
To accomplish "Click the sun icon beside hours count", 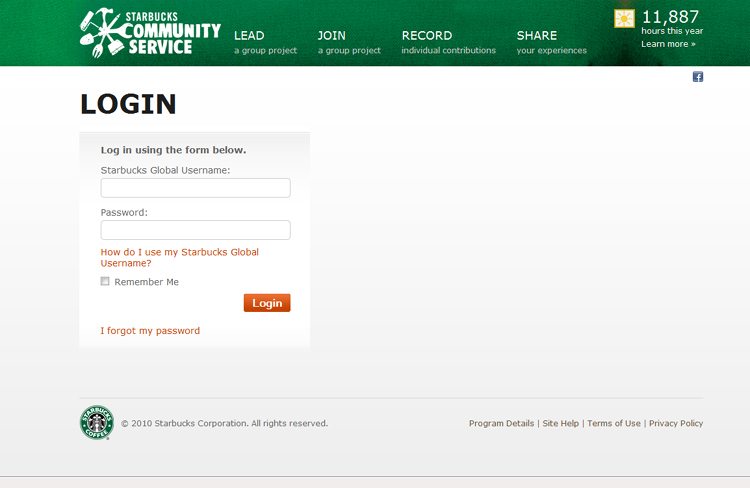I will (x=624, y=19).
